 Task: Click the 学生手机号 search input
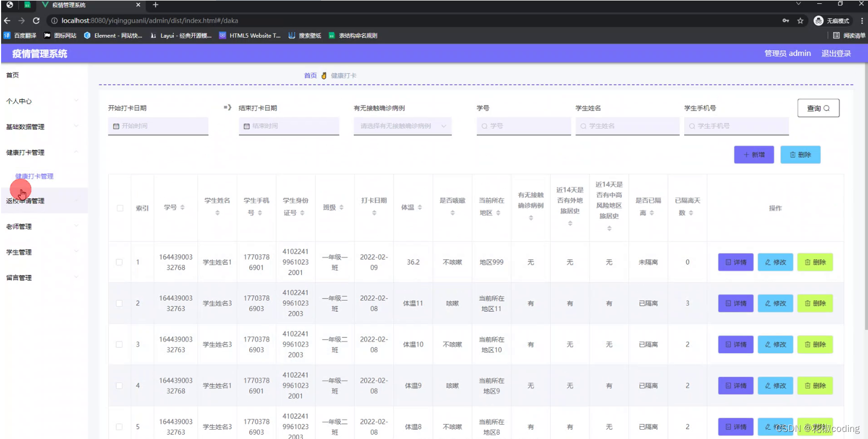coord(736,126)
